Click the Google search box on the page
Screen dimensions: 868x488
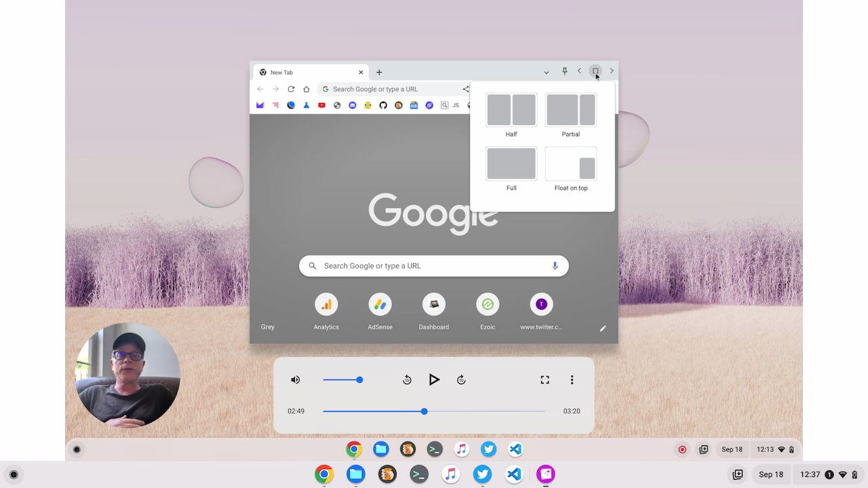click(x=434, y=266)
